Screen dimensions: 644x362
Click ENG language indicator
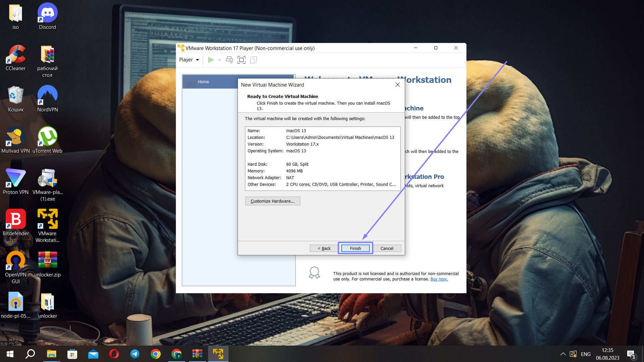[x=586, y=354]
